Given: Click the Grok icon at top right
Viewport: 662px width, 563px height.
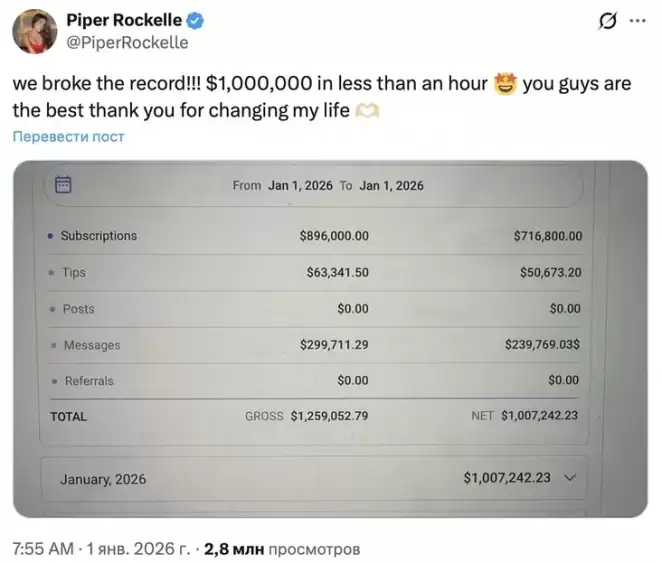Looking at the screenshot, I should (605, 22).
